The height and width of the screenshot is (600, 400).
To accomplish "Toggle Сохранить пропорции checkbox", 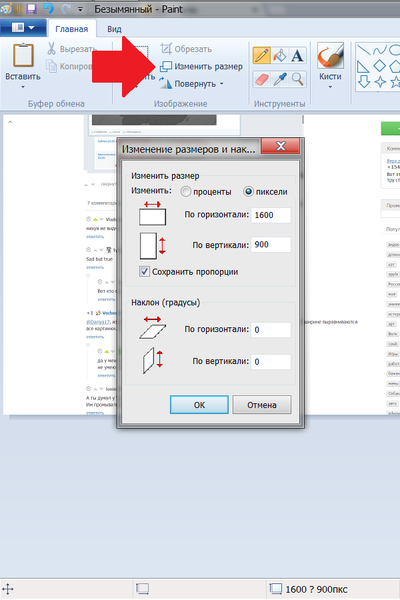I will 144,272.
